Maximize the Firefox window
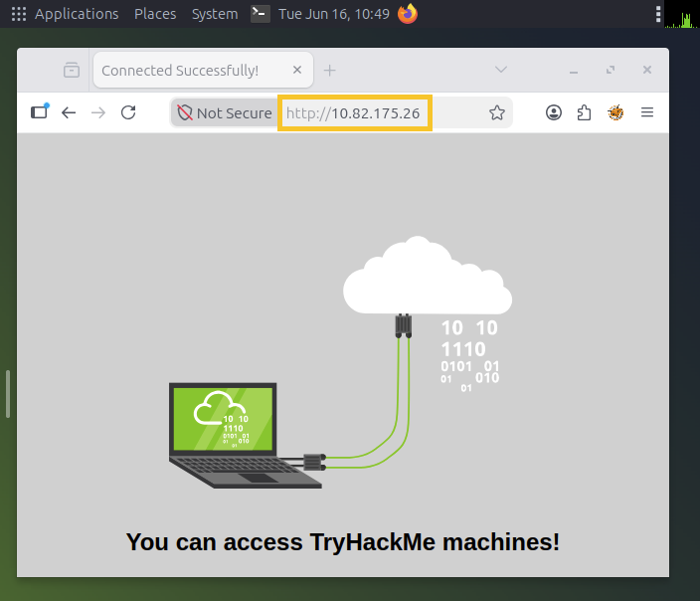This screenshot has width=700, height=601. 611,71
